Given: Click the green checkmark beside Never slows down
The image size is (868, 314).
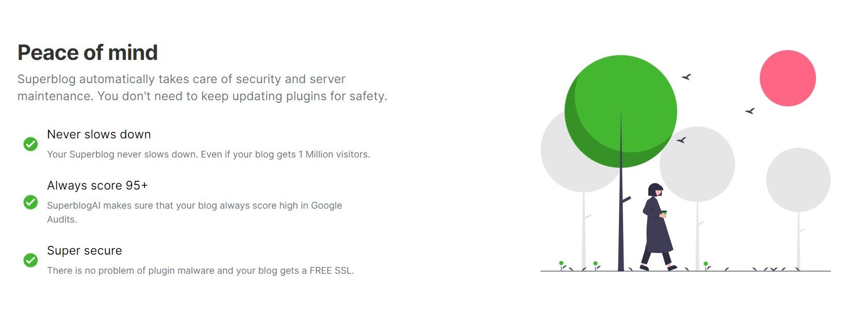Looking at the screenshot, I should coord(30,144).
